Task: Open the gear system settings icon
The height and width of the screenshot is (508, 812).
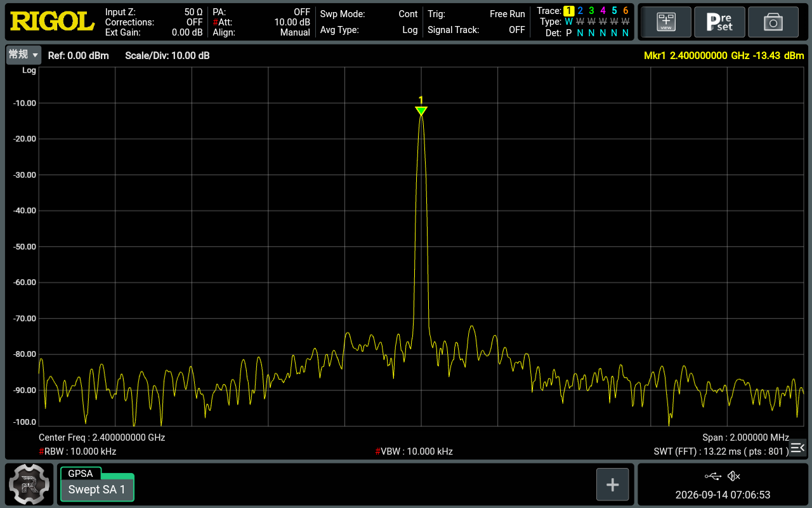Action: coord(29,485)
